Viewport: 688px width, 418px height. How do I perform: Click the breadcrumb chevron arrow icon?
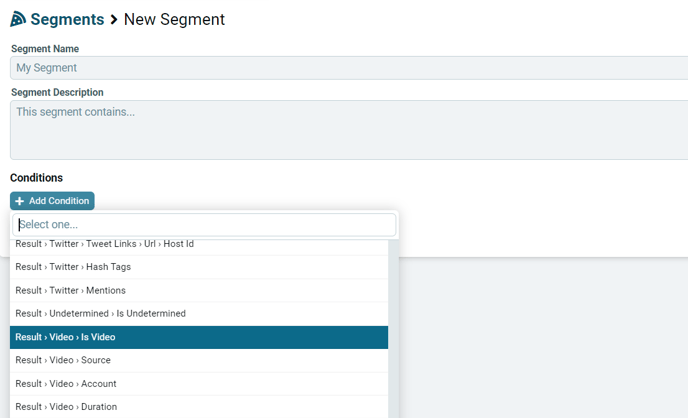click(x=114, y=20)
